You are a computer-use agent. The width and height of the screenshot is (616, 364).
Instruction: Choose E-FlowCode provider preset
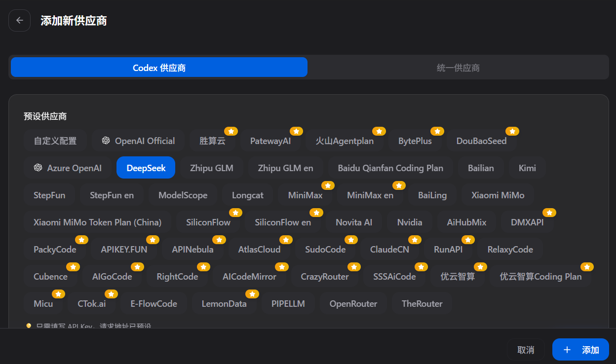point(154,303)
